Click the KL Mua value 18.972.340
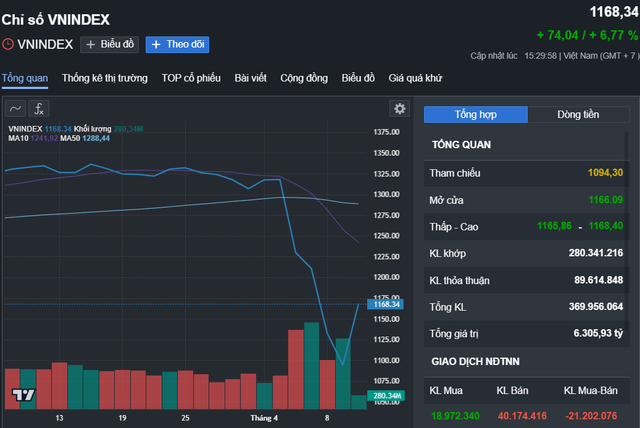640x428 pixels. pos(455,416)
